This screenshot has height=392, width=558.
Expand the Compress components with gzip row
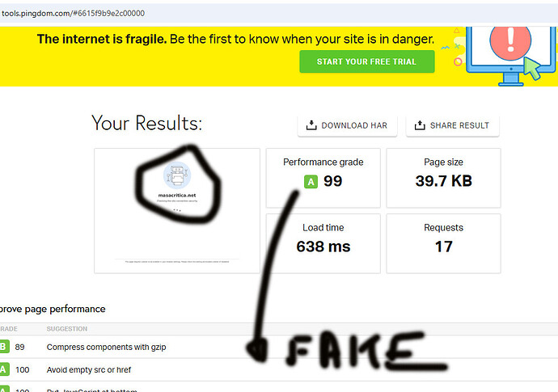(279, 347)
